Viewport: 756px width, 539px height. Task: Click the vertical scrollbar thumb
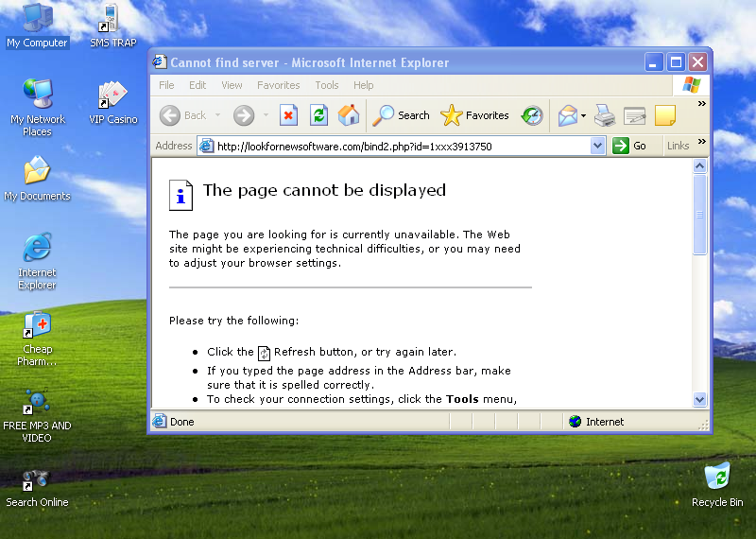point(699,215)
